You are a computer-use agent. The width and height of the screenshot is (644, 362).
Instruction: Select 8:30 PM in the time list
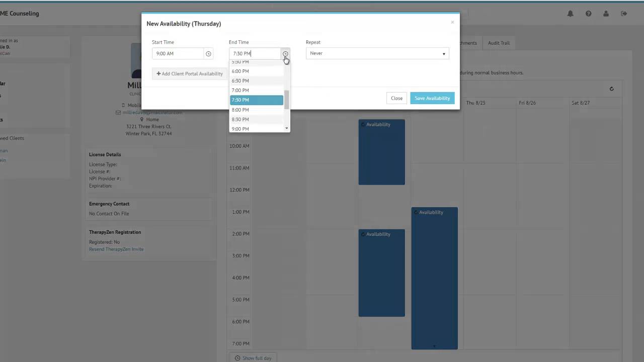257,119
